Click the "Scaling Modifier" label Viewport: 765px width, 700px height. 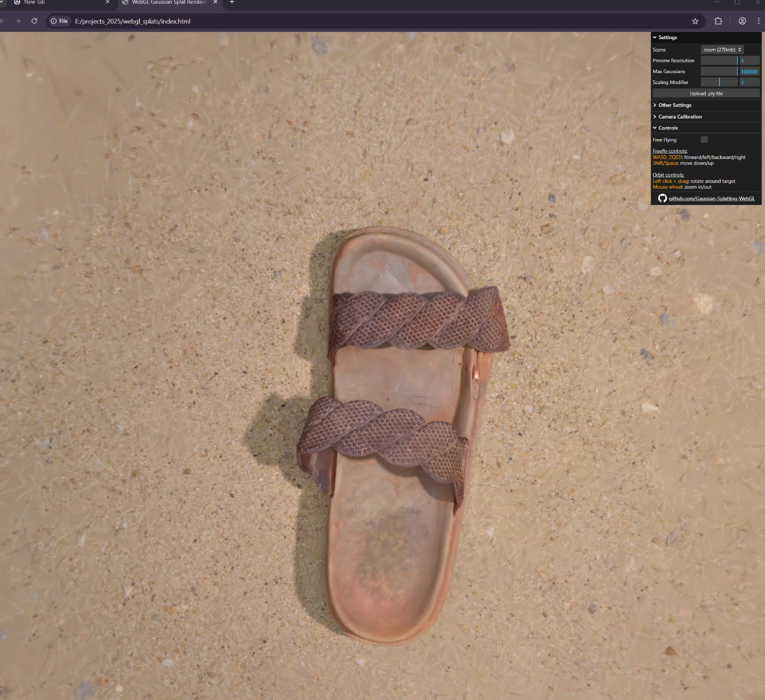pyautogui.click(x=670, y=82)
